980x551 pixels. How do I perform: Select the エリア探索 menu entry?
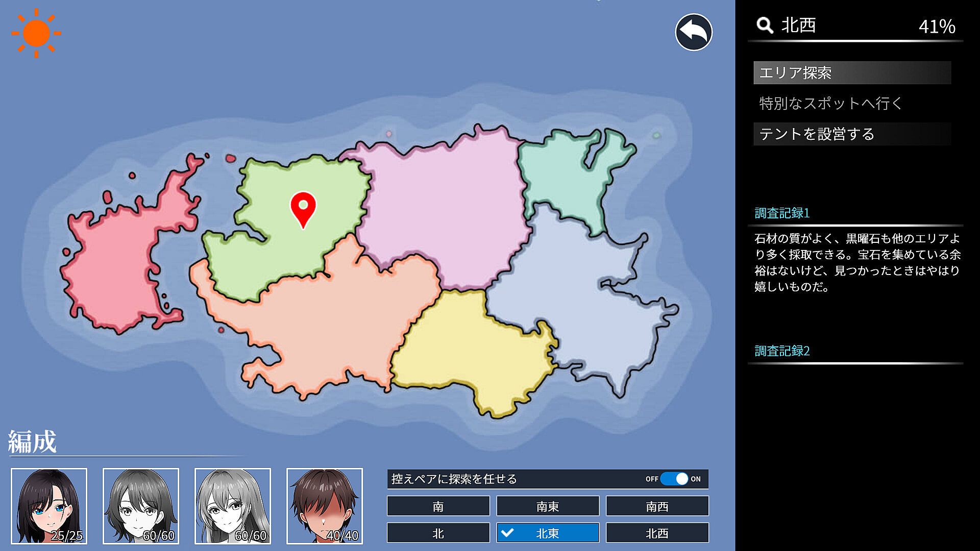pos(852,73)
